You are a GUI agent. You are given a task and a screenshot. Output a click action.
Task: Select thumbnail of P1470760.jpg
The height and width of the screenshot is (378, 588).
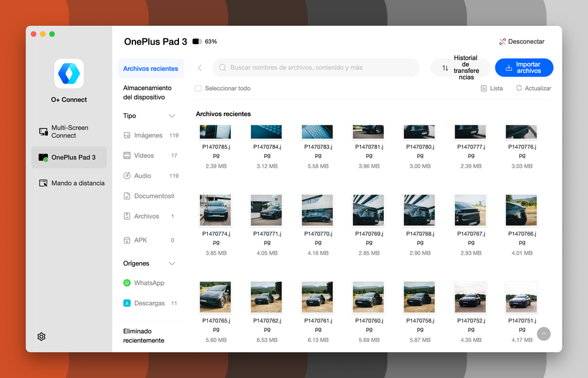coord(368,297)
